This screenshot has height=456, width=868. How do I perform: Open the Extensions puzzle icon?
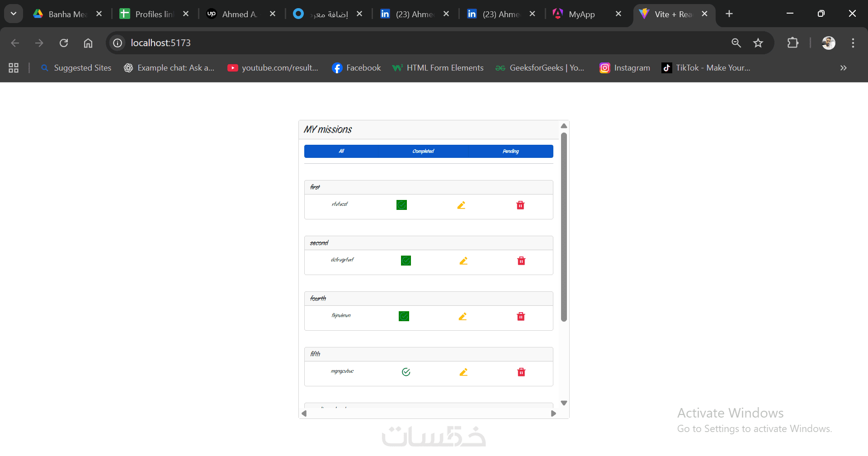[793, 43]
